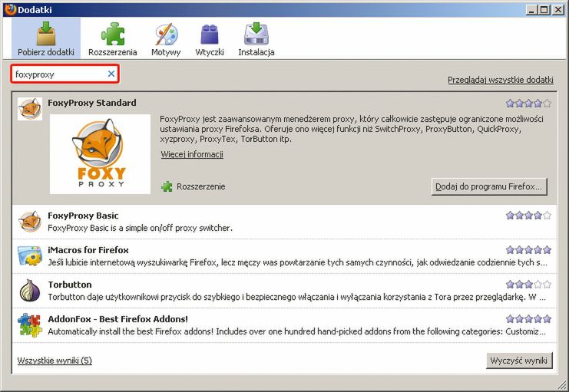Click the iMacros for Firefox icon
The image size is (569, 392).
click(x=30, y=255)
